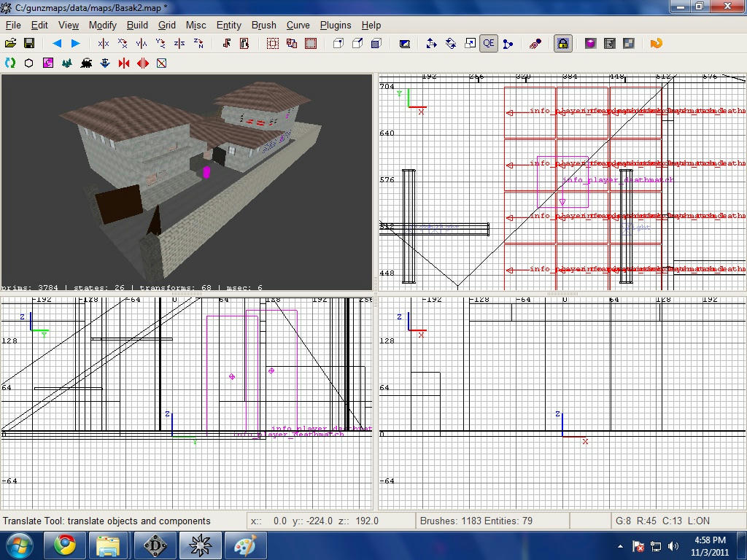The height and width of the screenshot is (560, 747).
Task: Flip selection along the x-axis
Action: point(104,44)
